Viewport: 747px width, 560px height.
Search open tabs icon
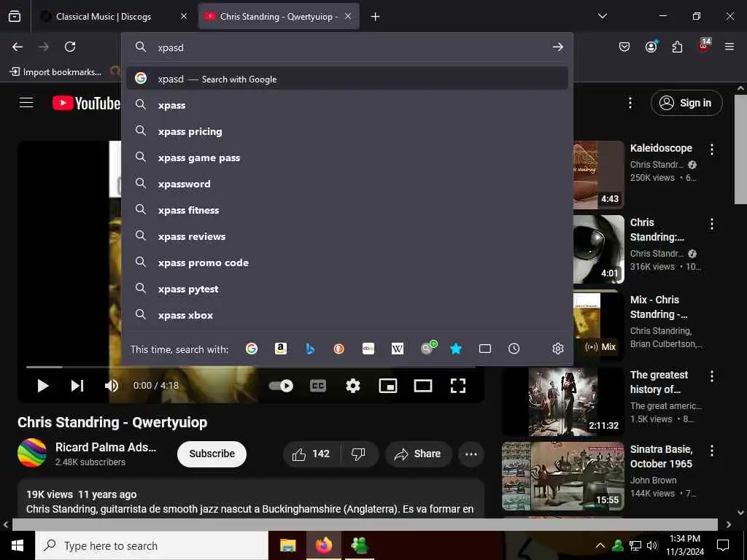(x=485, y=349)
